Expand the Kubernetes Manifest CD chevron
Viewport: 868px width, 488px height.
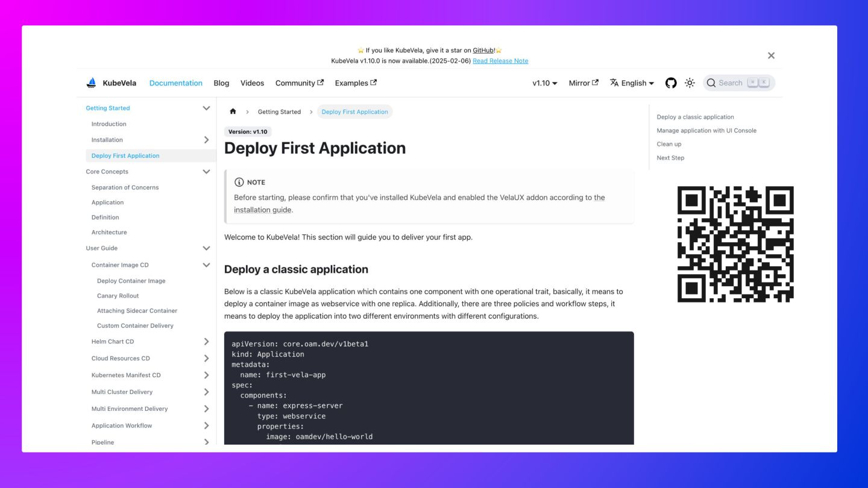point(206,375)
